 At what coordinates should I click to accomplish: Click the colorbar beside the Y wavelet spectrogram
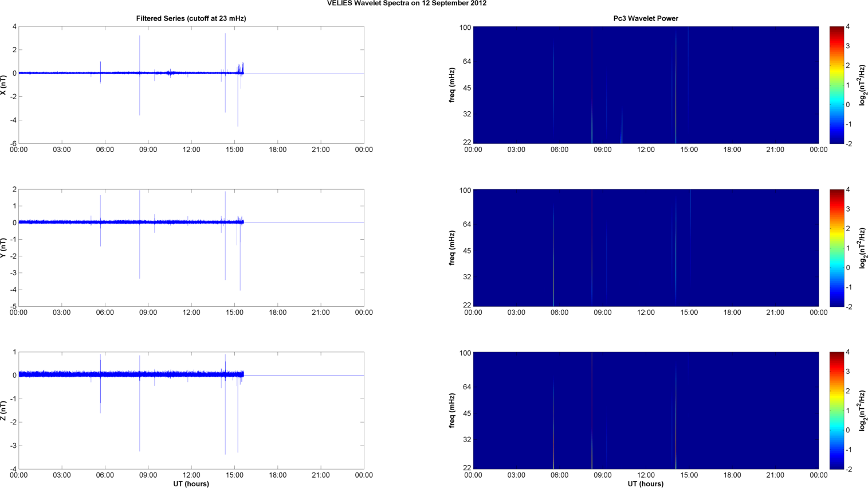point(836,248)
